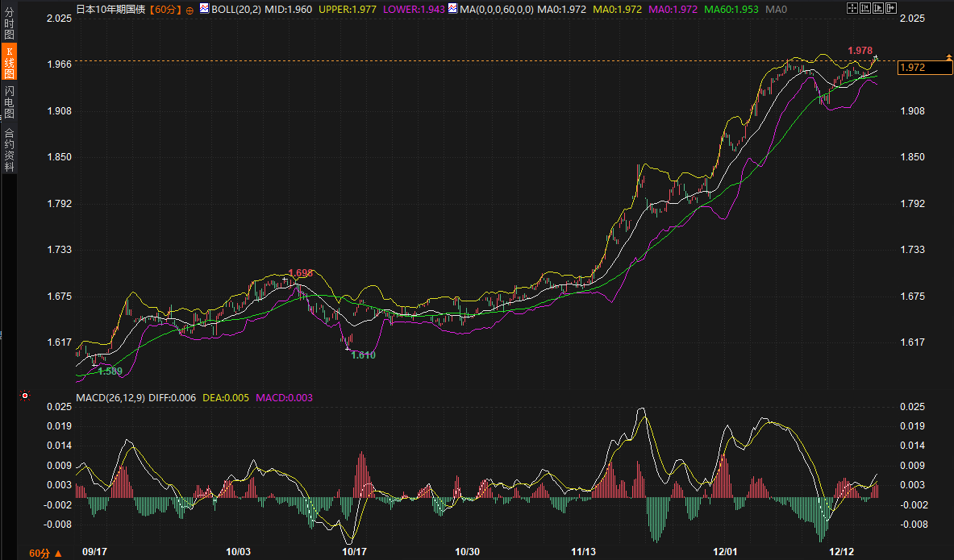
Task: Click the orange circled-plus icon beside 60分
Action: [x=190, y=10]
